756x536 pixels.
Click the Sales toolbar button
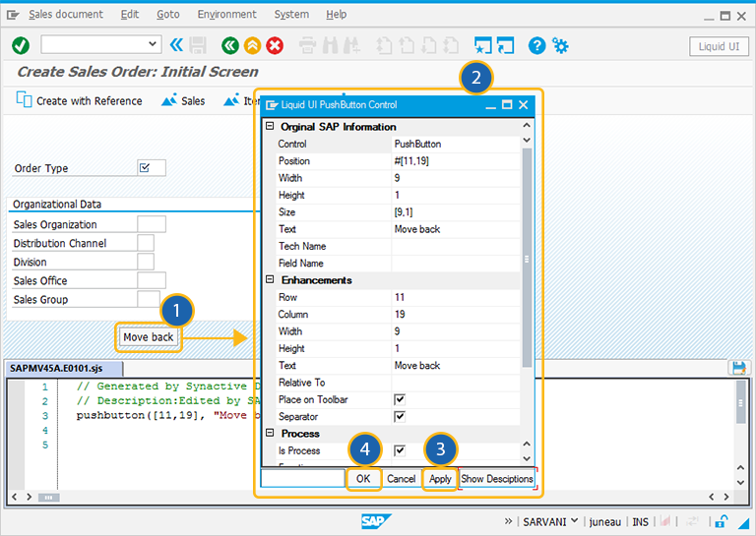pos(183,100)
